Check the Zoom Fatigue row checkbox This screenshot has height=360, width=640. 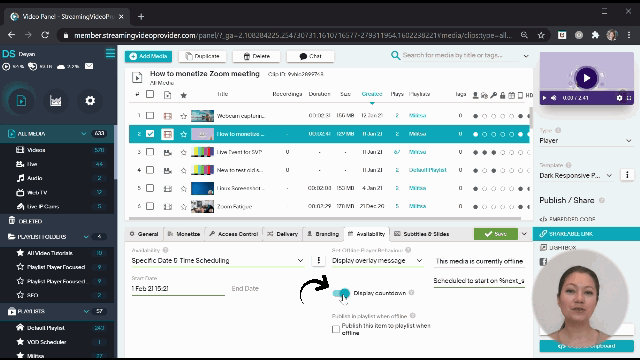tap(150, 206)
